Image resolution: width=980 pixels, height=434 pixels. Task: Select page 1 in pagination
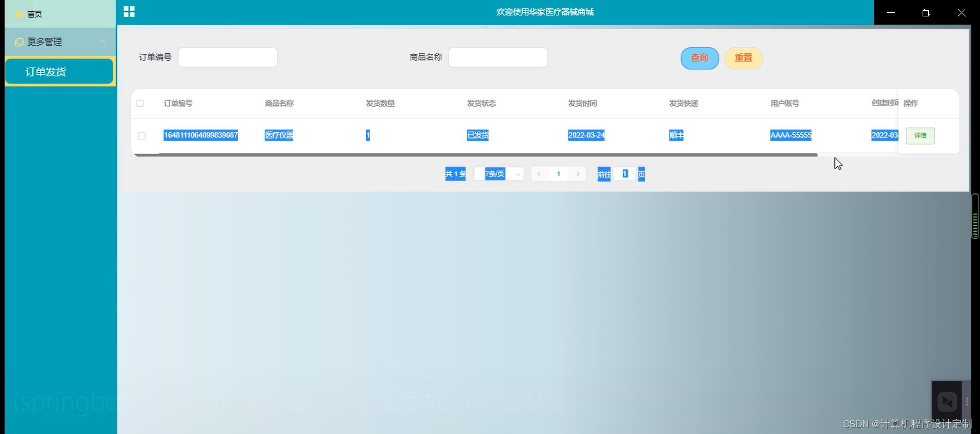(559, 174)
